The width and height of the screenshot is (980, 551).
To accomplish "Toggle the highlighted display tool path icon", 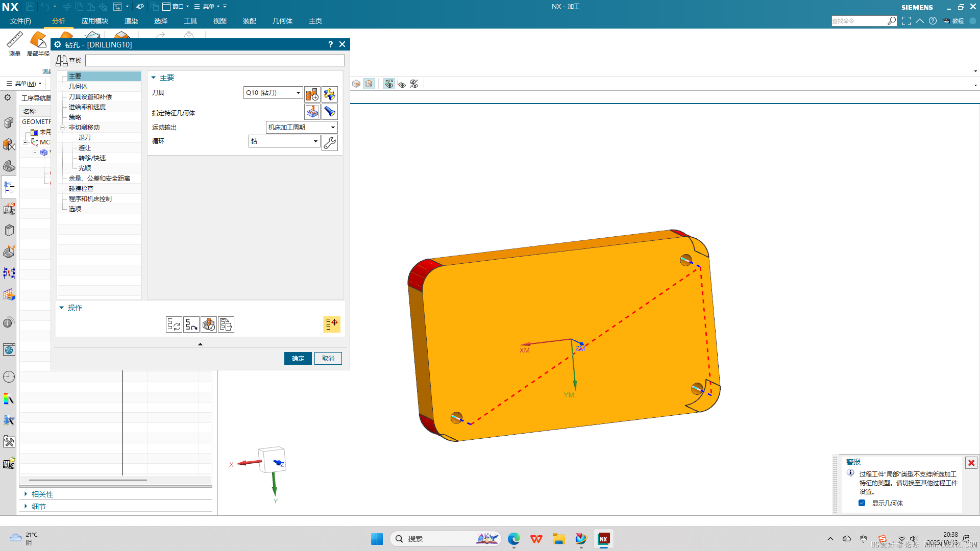I will pyautogui.click(x=332, y=324).
